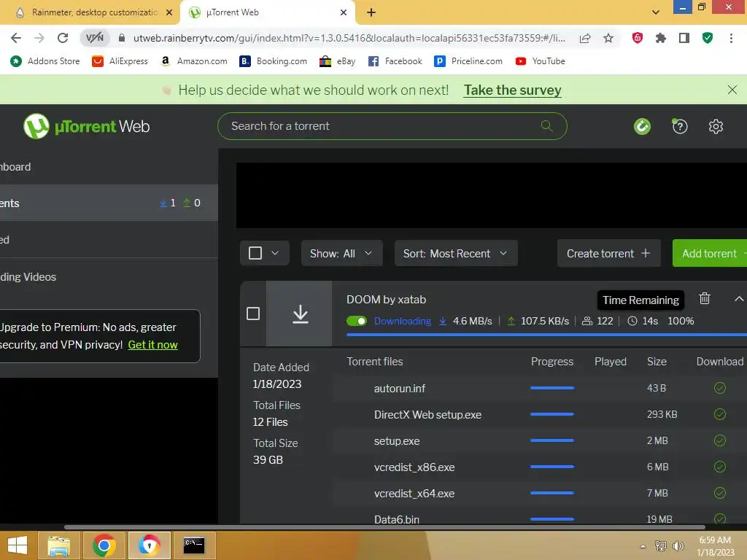747x560 pixels.
Task: Click the search magnifier icon in torrent search
Action: 547,125
